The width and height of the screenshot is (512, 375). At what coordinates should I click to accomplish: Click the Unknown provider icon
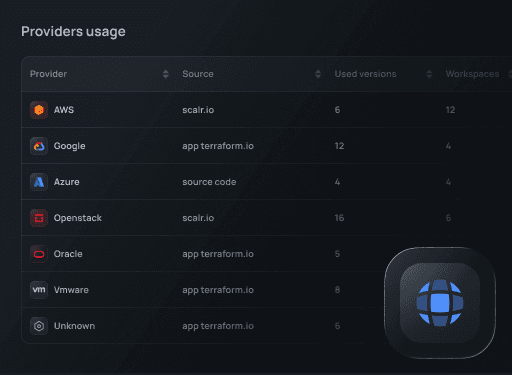point(39,326)
